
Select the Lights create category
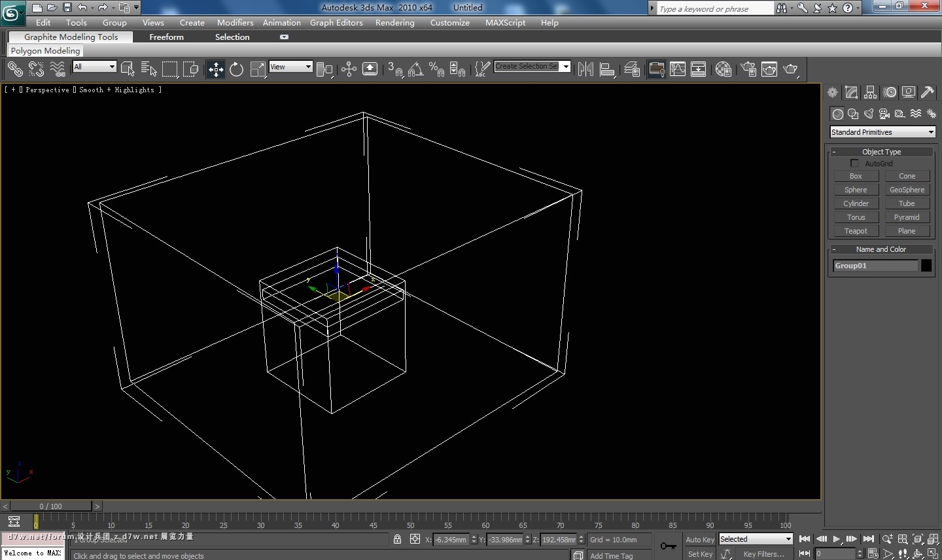869,114
